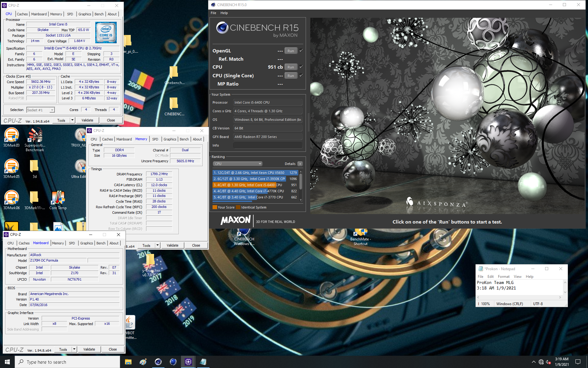588x368 pixels.
Task: Click Notepad vertical scrollbar down arrow
Action: pos(565,292)
